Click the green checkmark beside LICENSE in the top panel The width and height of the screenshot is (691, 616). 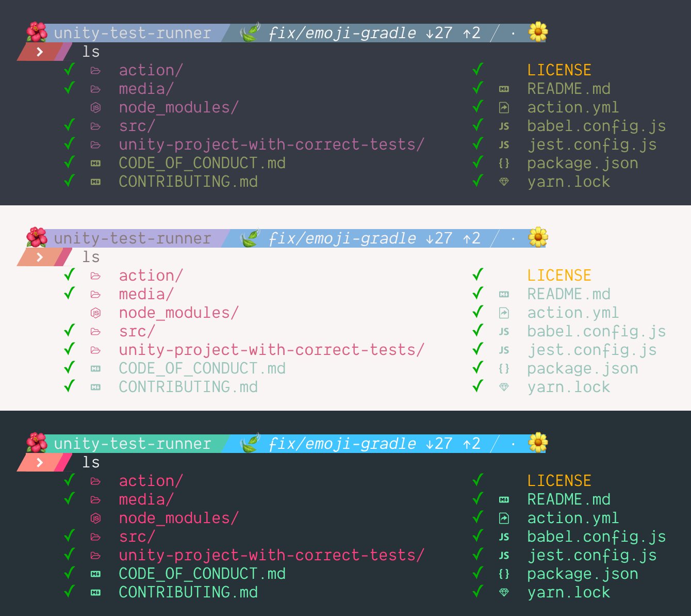point(478,69)
